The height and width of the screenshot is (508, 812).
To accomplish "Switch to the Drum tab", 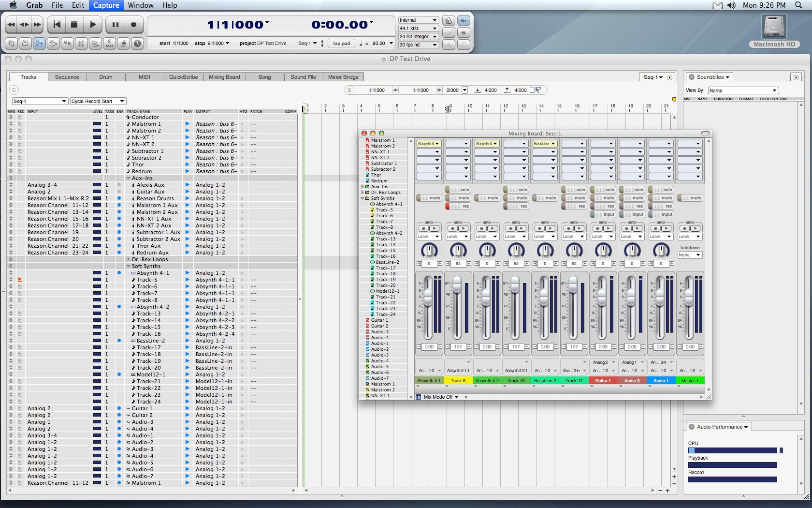I will [106, 77].
